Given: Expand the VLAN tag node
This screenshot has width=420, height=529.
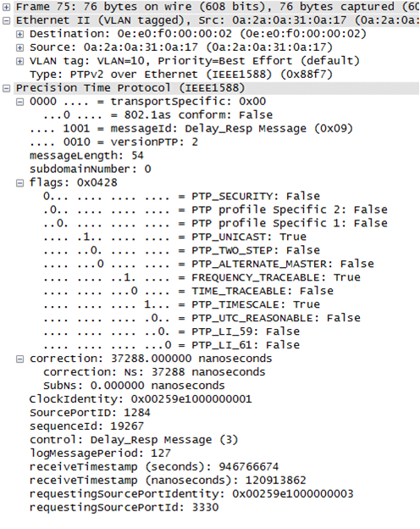Looking at the screenshot, I should pyautogui.click(x=19, y=61).
